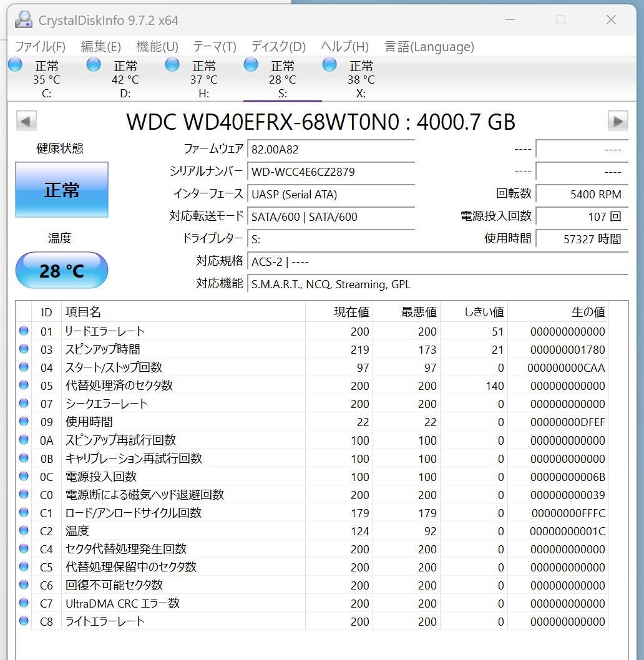Go to next disk with right arrow
The image size is (644, 660).
[x=618, y=121]
